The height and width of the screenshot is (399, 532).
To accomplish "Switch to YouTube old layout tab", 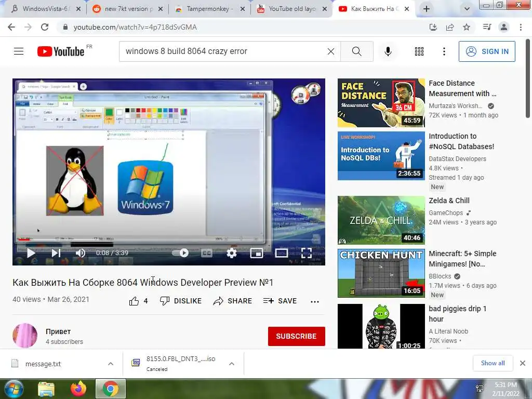I will [x=292, y=9].
